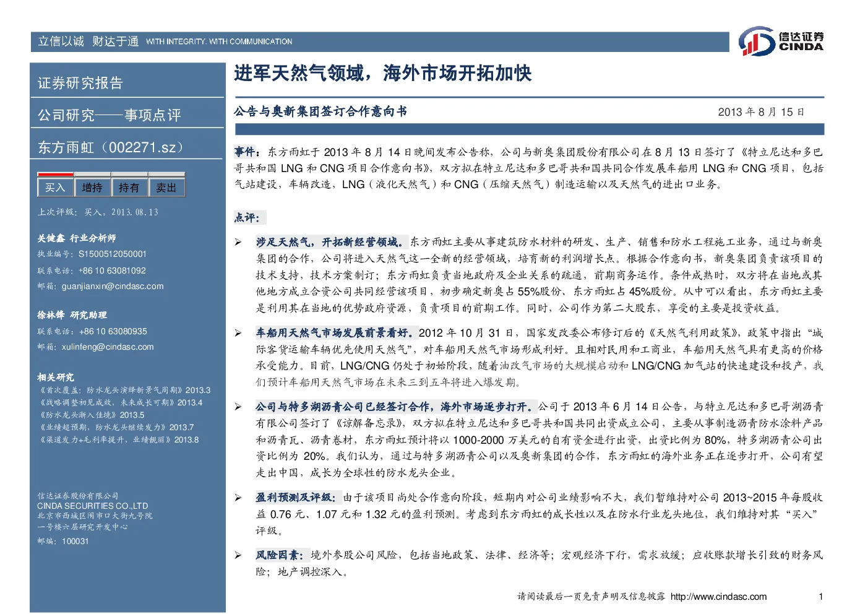Click footer note 请阅读最后一页免责声明及信息披露

[x=591, y=597]
